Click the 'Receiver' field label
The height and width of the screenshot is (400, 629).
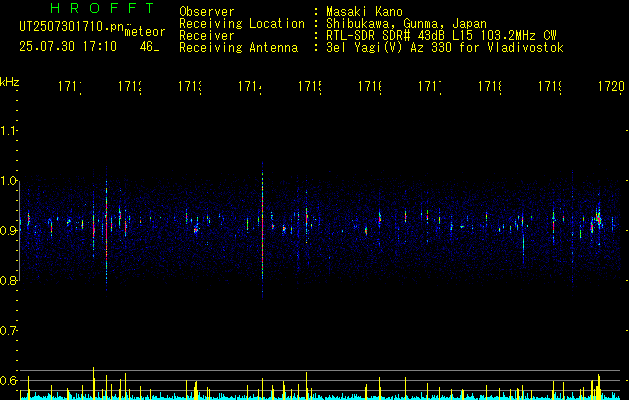pos(207,36)
